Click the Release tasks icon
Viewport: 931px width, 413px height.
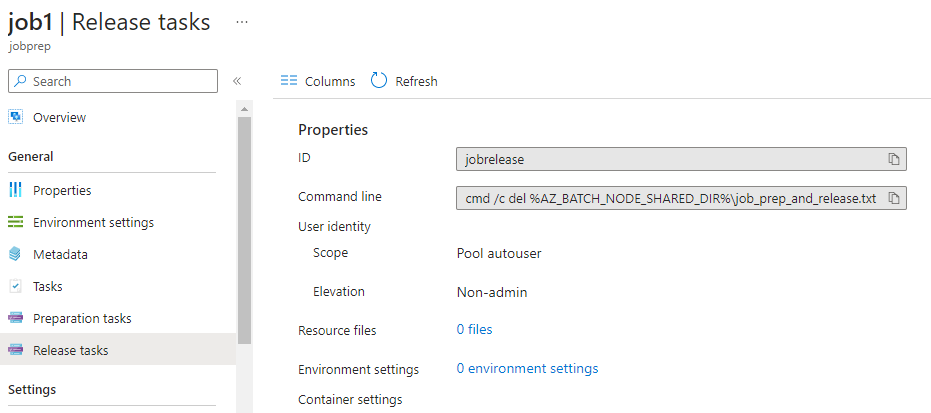[15, 350]
